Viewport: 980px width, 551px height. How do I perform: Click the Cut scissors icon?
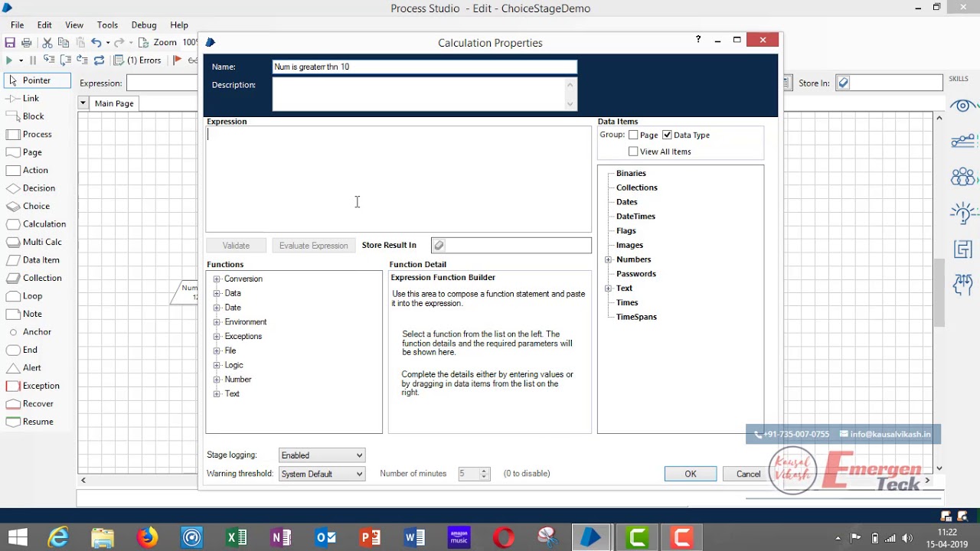[47, 43]
